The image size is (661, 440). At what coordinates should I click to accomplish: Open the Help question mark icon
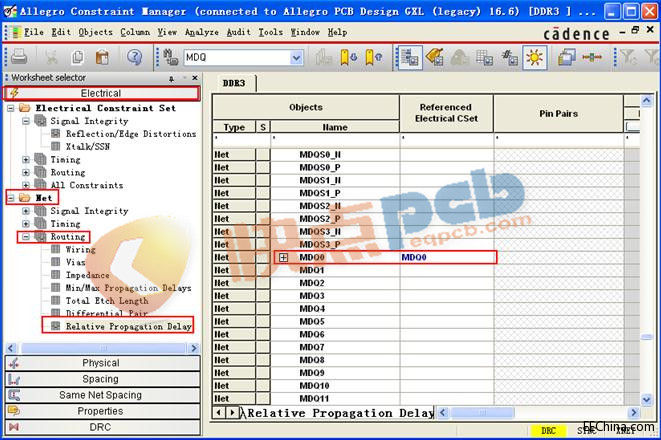(x=134, y=57)
